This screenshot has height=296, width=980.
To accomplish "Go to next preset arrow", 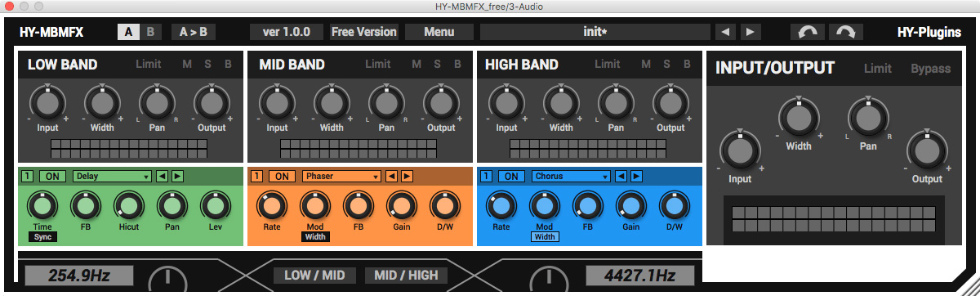I will 751,33.
